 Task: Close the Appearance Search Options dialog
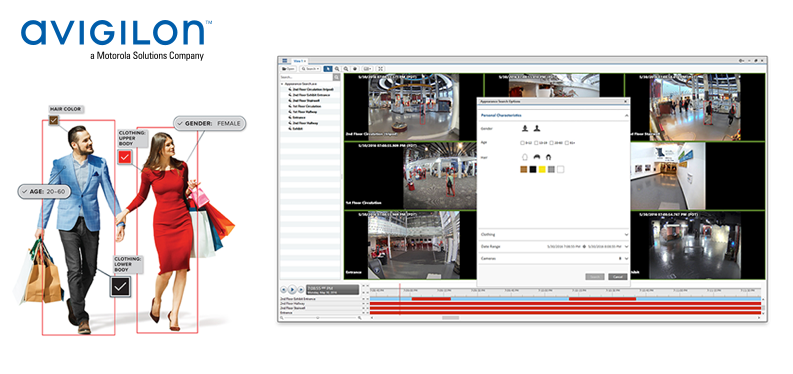point(626,102)
